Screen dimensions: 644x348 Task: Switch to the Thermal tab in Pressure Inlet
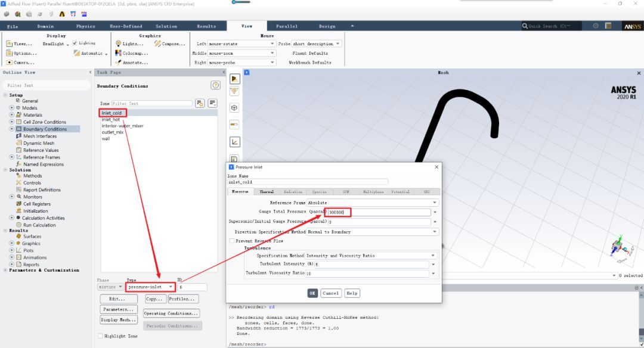pos(267,192)
